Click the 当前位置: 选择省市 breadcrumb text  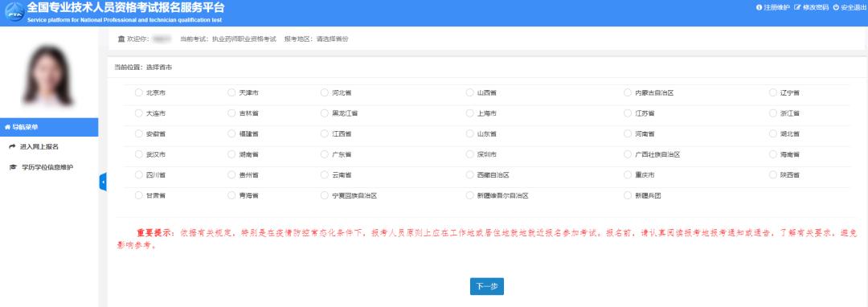(143, 68)
